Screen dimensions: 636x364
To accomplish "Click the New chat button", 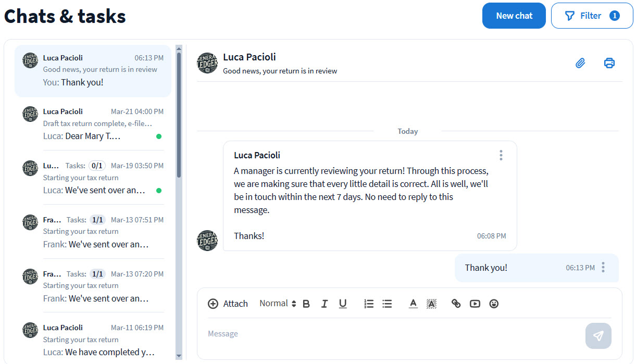I will pos(514,16).
